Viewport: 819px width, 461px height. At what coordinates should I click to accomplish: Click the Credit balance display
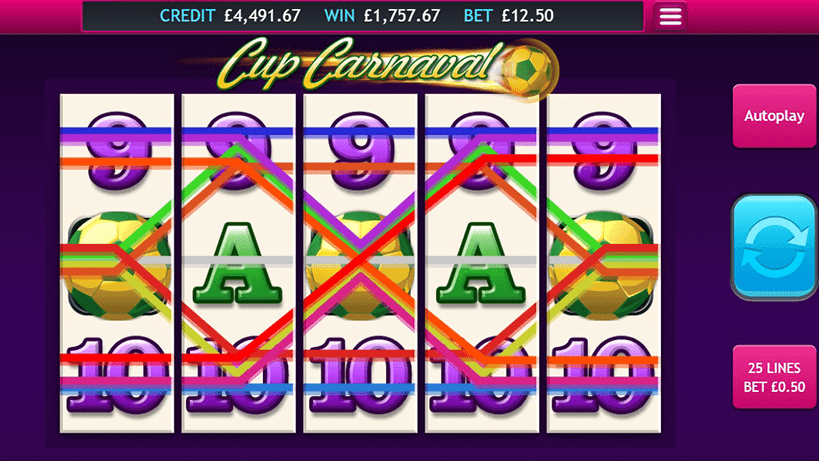[230, 16]
